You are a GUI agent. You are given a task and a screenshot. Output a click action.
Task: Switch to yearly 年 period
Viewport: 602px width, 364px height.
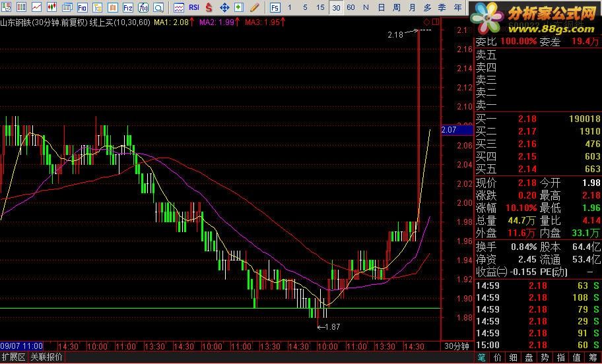tap(457, 7)
